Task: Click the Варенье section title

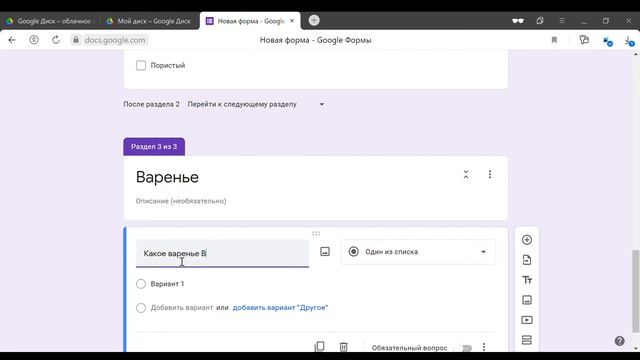Action: tap(167, 177)
